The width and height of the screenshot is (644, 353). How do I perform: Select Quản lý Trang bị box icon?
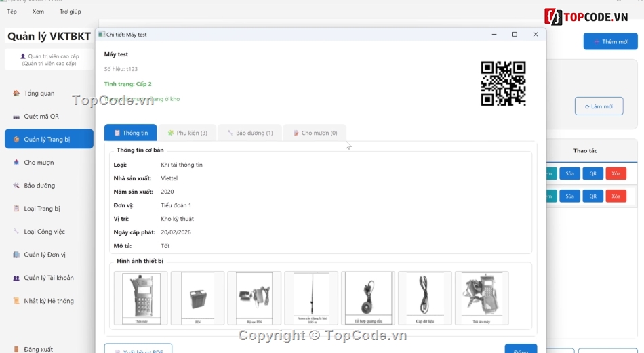[x=16, y=139]
